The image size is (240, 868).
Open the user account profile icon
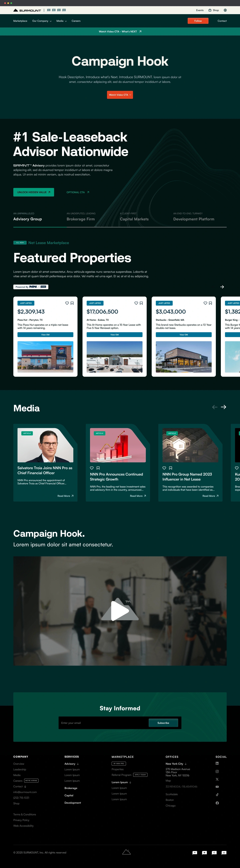pos(225,10)
